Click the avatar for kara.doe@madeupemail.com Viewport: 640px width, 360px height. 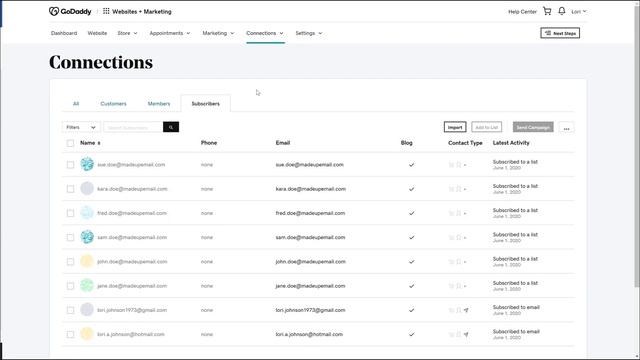(87, 189)
